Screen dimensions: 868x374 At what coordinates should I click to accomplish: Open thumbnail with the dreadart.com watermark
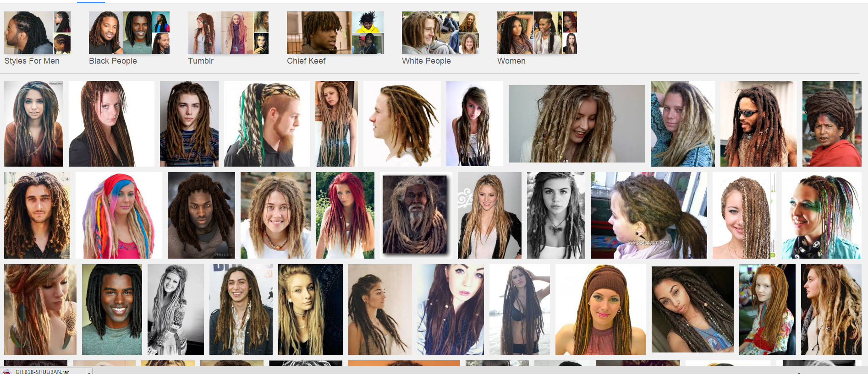click(x=649, y=215)
